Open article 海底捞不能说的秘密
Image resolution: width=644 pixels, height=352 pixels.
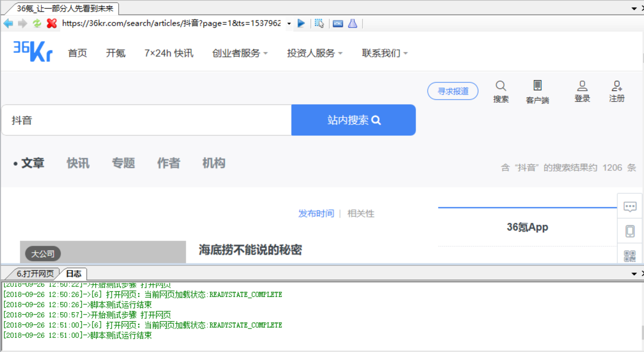250,250
